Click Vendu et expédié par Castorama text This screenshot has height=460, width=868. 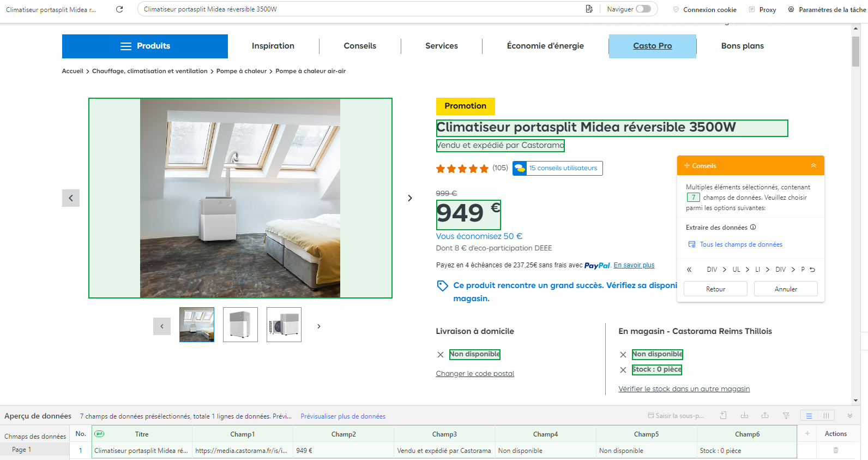tap(500, 145)
